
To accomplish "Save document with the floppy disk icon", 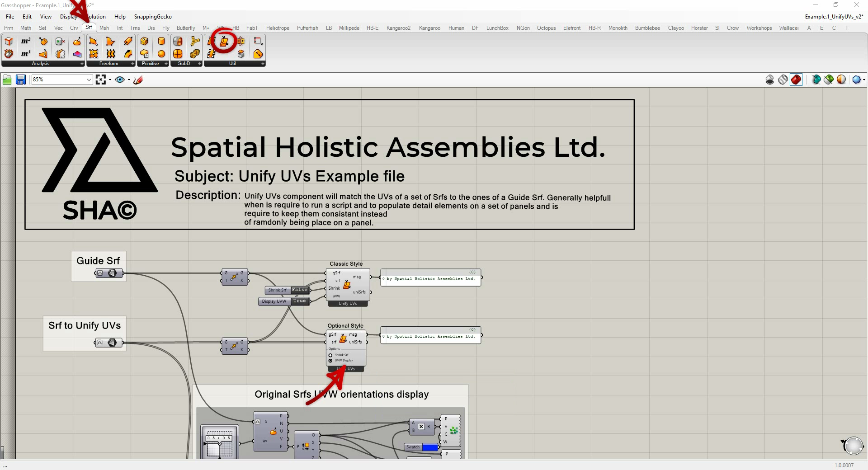I will [x=20, y=80].
